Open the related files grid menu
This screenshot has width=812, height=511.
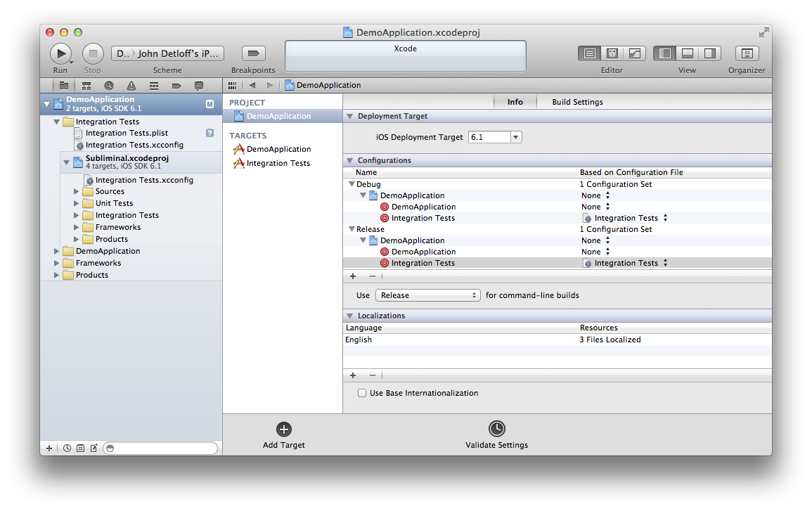232,86
